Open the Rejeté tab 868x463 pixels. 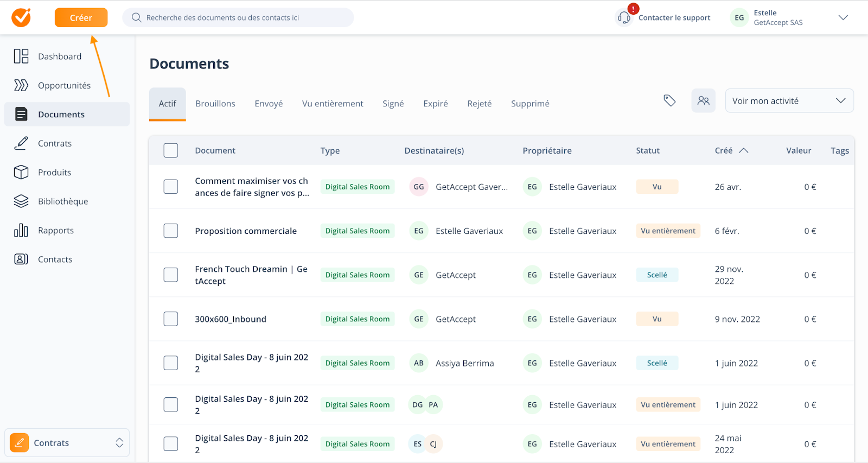(480, 104)
